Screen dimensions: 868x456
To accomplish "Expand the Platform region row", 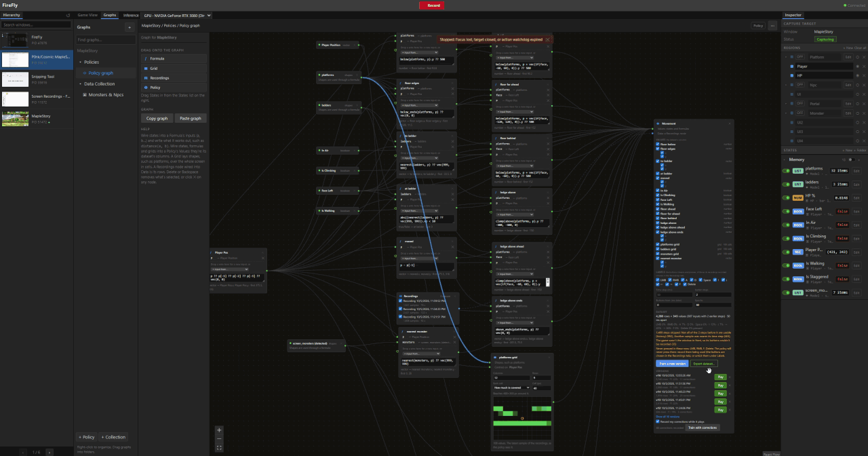I will point(786,57).
